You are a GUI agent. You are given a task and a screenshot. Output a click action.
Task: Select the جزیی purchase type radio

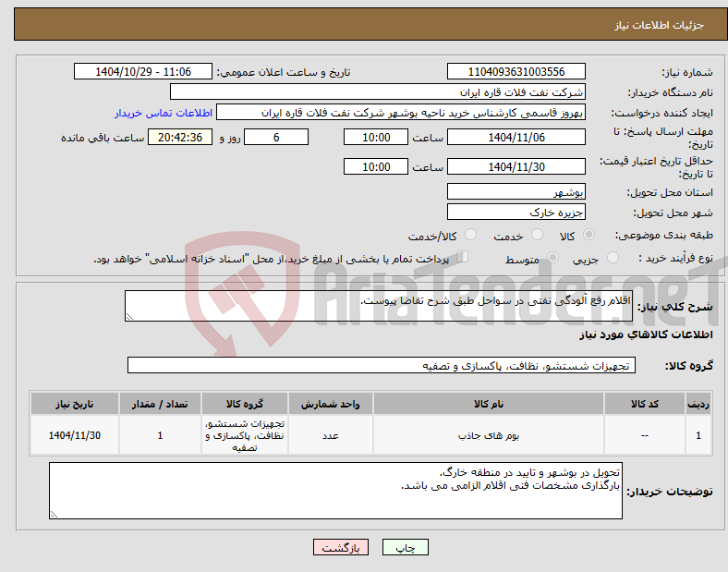click(613, 257)
